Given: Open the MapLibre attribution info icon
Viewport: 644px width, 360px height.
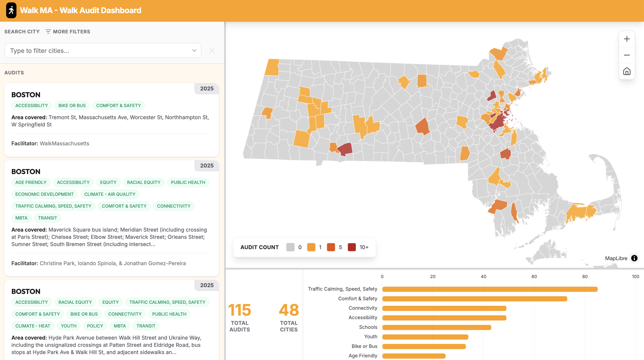Looking at the screenshot, I should tap(634, 258).
